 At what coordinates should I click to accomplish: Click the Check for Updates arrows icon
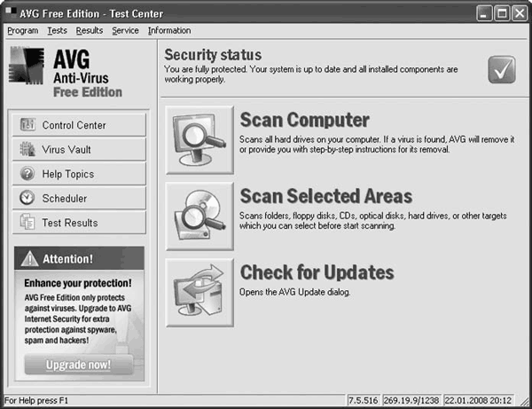point(199,293)
